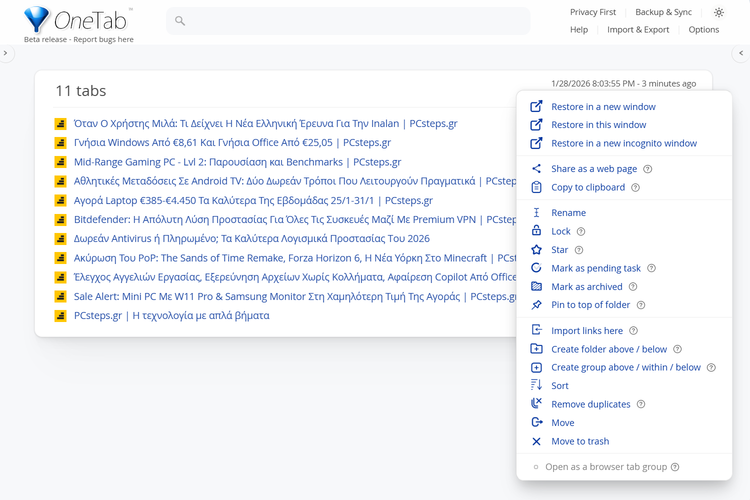Click the Copy to clipboard icon
Screen dimensions: 750x500
537,187
